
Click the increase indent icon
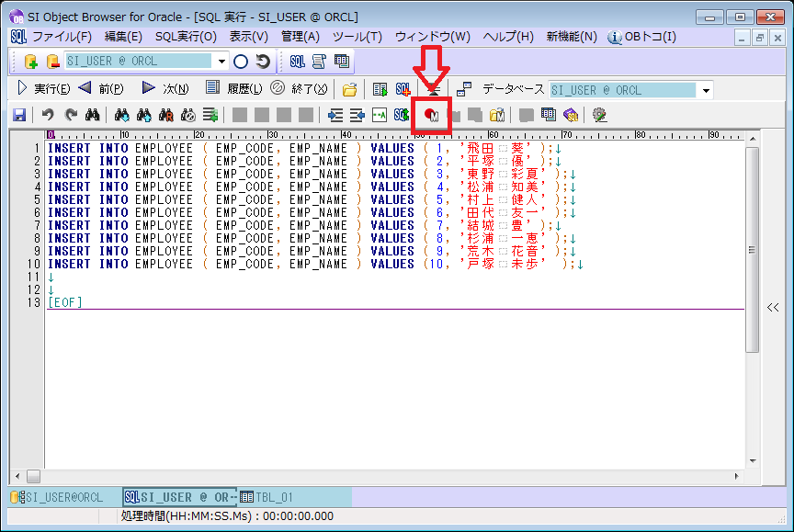click(x=357, y=115)
